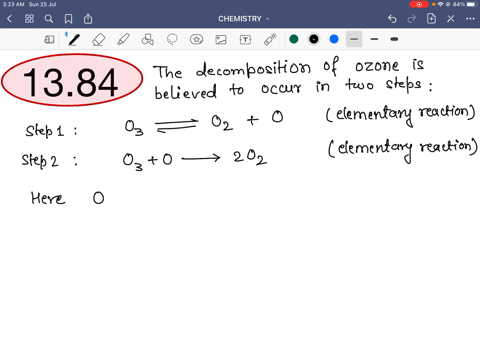Image resolution: width=480 pixels, height=360 pixels.
Task: Open the page thumbnails grid view
Action: [29, 19]
